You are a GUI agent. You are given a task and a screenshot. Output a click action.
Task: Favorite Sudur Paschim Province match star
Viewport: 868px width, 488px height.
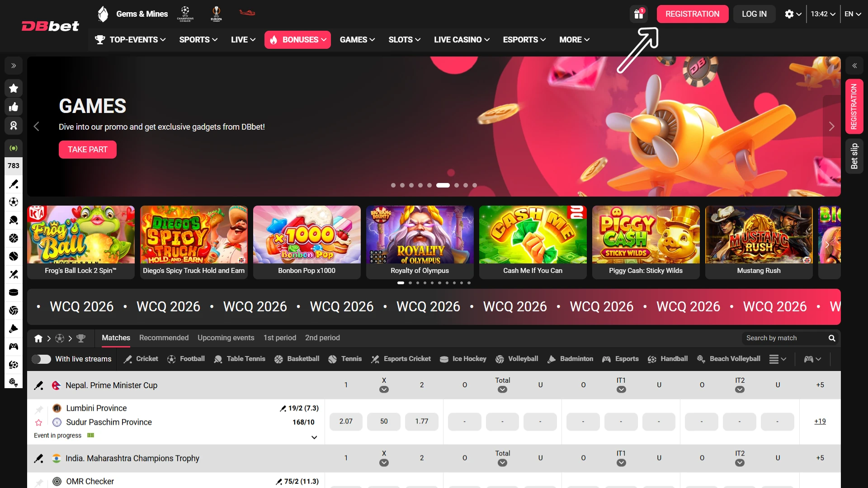point(39,422)
